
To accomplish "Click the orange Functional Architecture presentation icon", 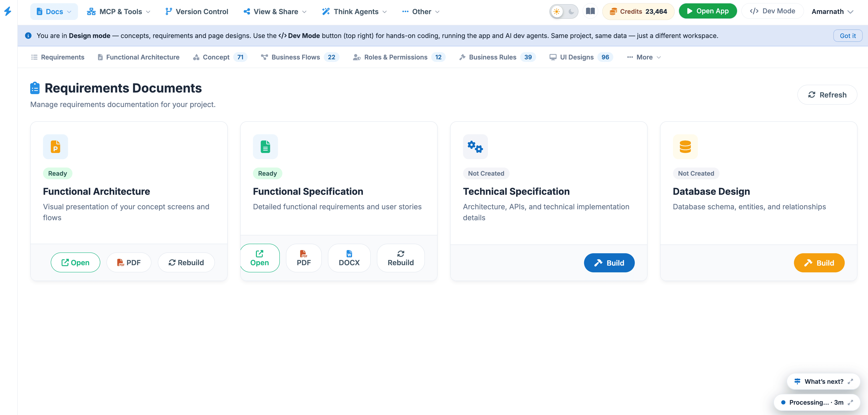I will (56, 147).
